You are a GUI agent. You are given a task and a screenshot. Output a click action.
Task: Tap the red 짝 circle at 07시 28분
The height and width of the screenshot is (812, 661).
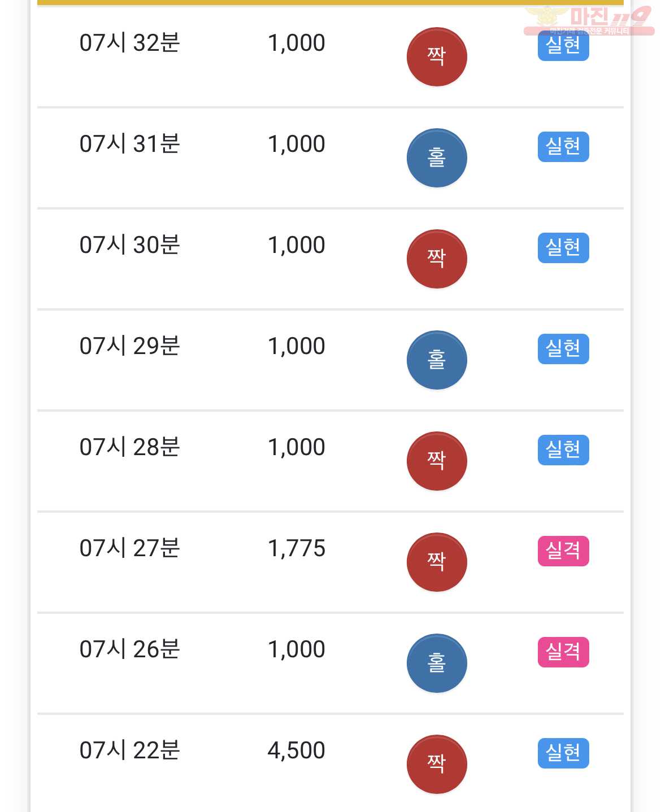point(437,461)
